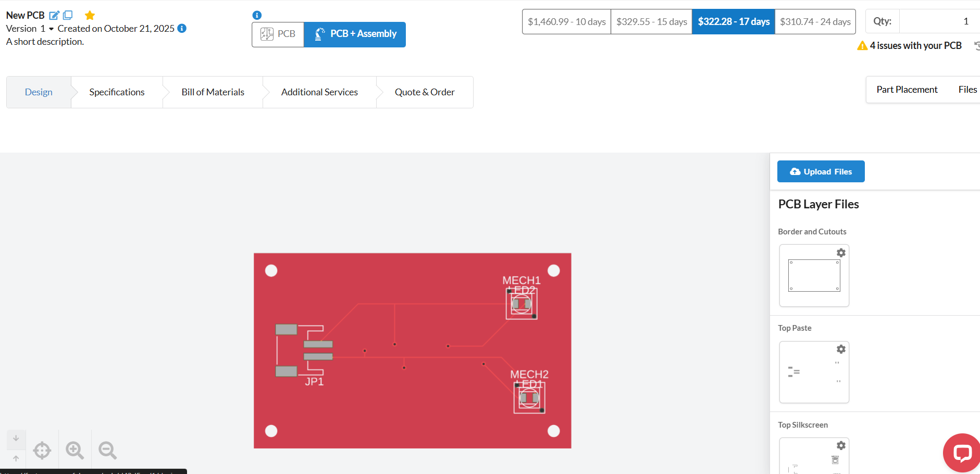This screenshot has height=474, width=980.
Task: Select the PCB only option
Action: [278, 34]
